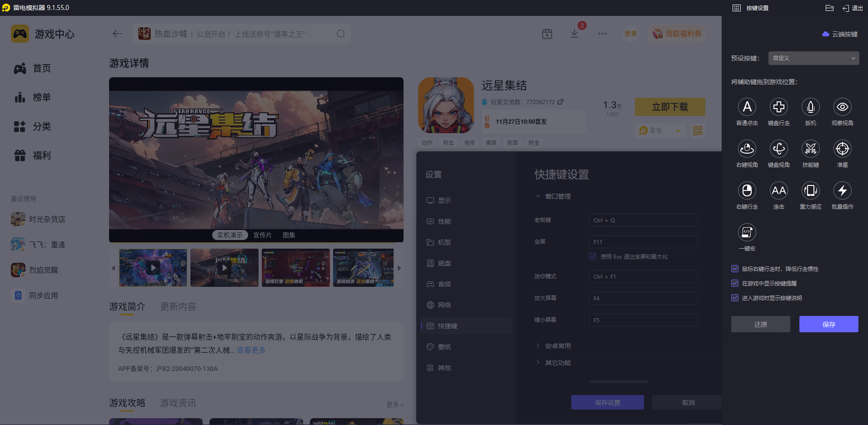868x425 pixels.
Task: Click the 立即下载 download button
Action: point(669,106)
